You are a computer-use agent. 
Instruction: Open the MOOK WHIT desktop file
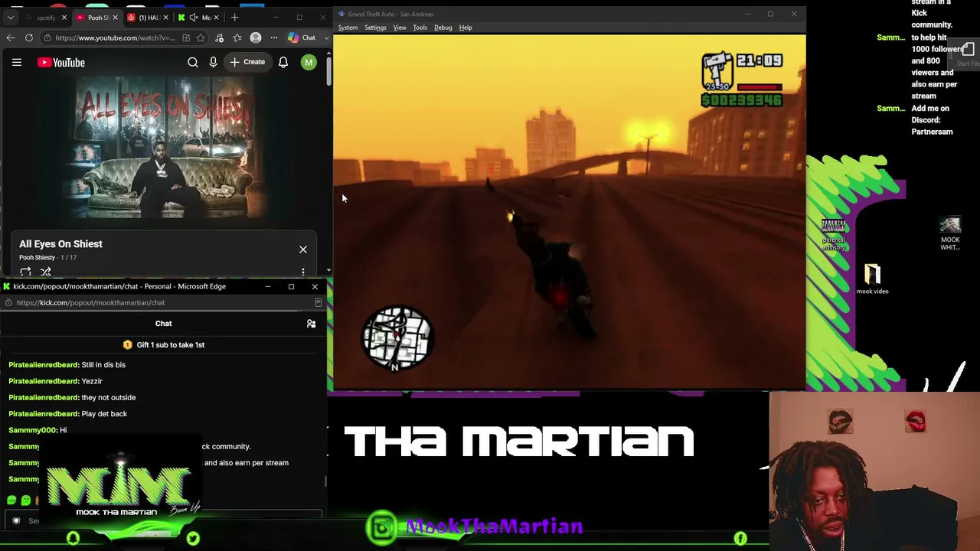tap(950, 234)
